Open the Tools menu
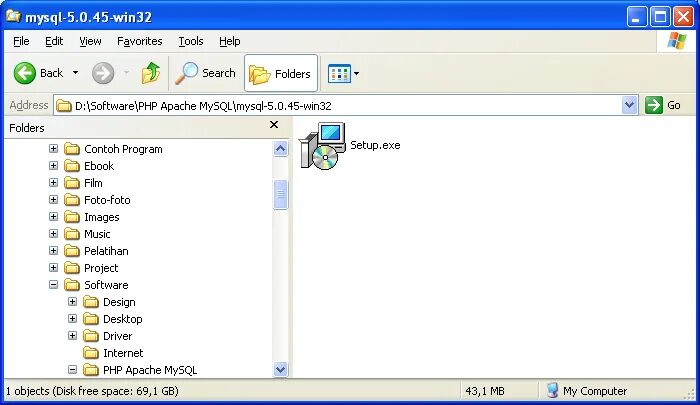Viewport: 700px width, 405px height. click(191, 41)
